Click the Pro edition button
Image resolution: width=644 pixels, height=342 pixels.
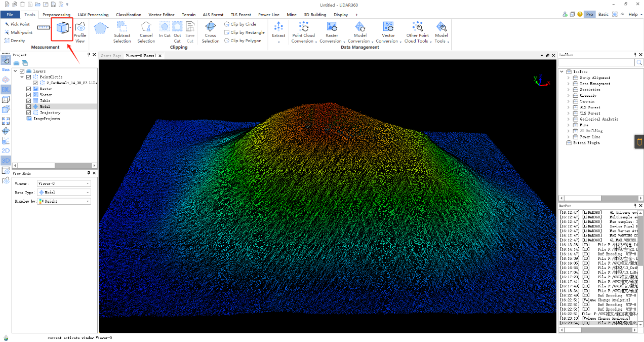(x=589, y=14)
